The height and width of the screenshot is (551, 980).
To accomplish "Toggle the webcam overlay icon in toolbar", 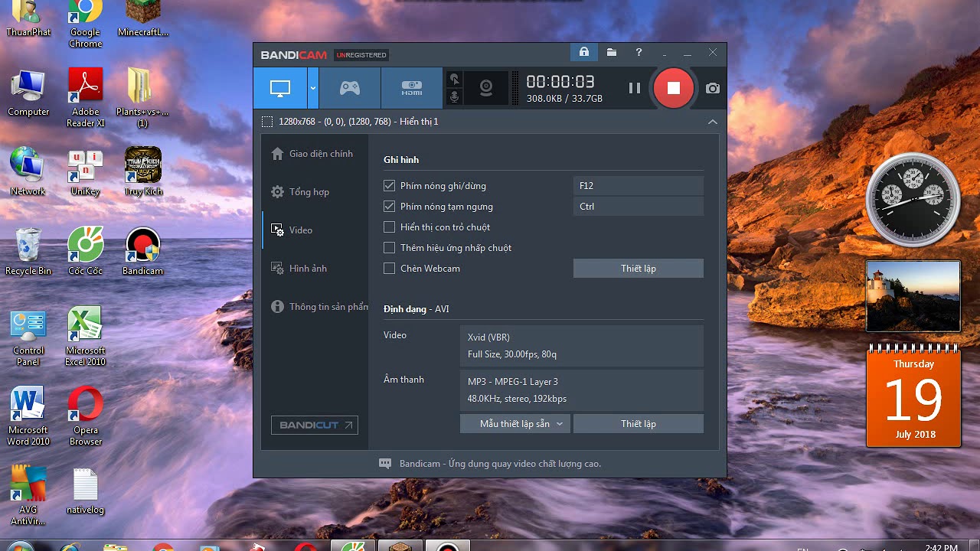I will point(486,88).
